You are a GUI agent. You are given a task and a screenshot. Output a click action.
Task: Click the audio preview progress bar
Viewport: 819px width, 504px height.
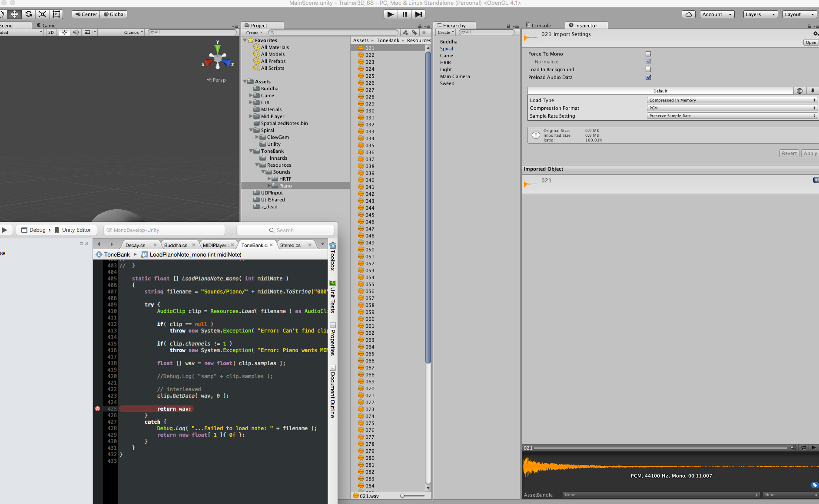coord(660,448)
